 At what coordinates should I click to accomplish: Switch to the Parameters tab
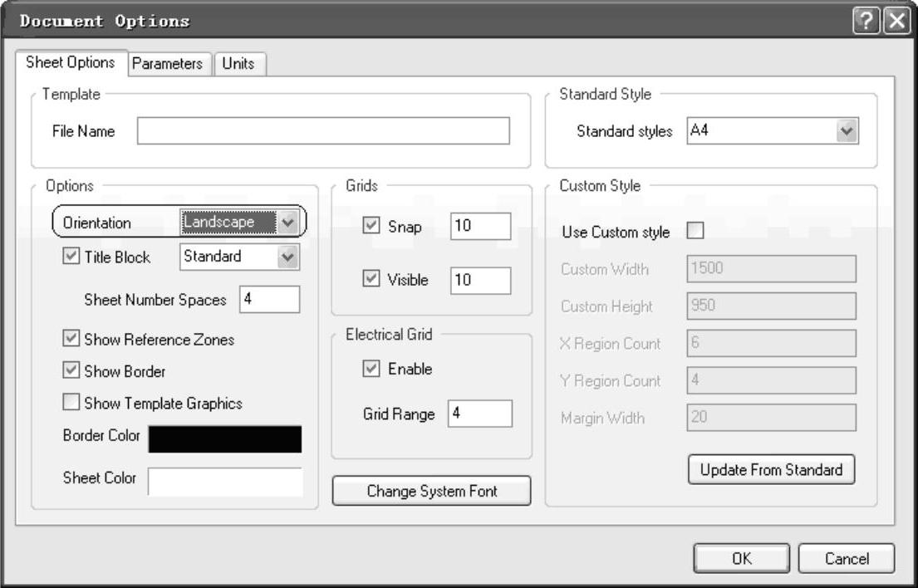(167, 63)
